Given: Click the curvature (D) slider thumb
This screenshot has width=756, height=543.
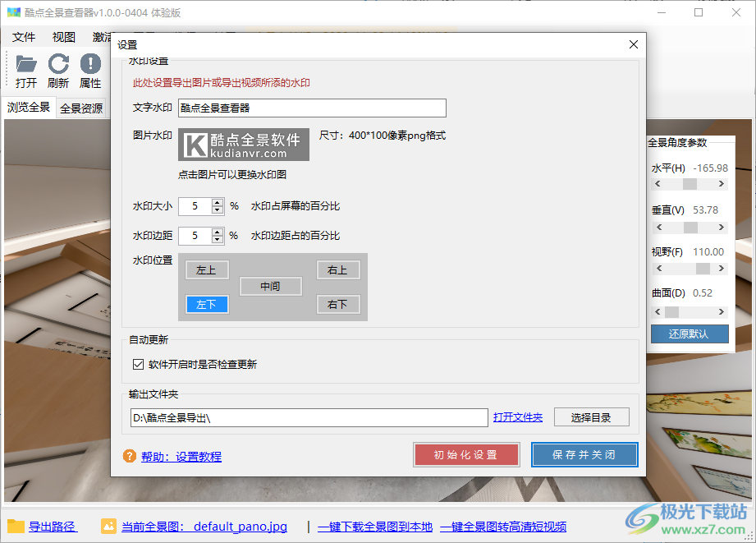Looking at the screenshot, I should [671, 312].
